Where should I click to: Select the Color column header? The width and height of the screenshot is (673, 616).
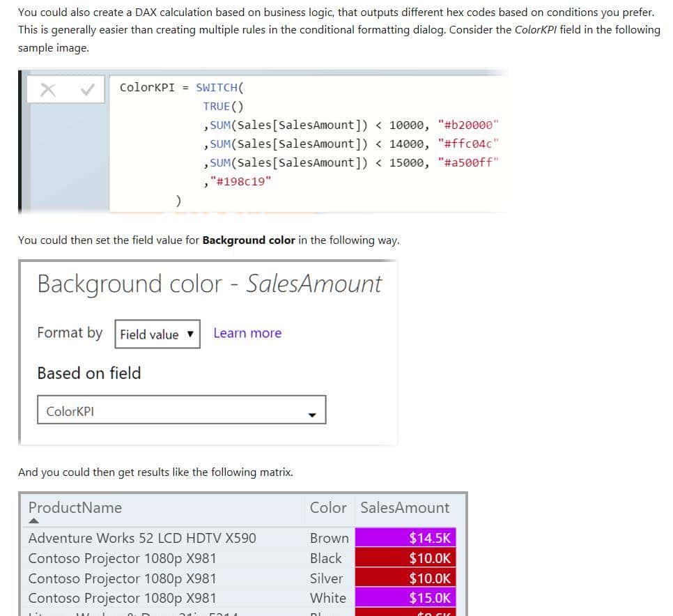click(x=328, y=508)
